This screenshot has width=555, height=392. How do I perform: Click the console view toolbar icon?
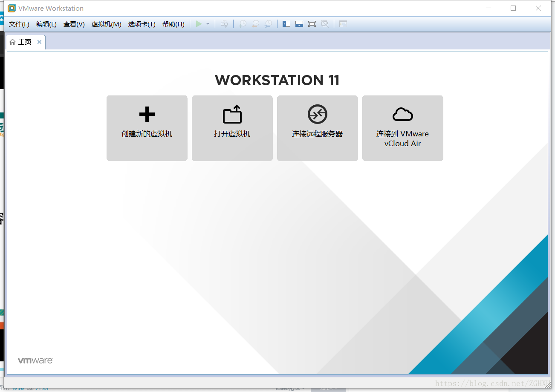coord(343,24)
